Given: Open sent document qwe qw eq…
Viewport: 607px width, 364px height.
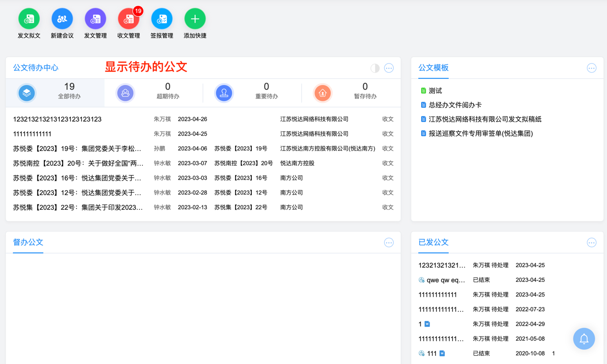Looking at the screenshot, I should coord(445,280).
